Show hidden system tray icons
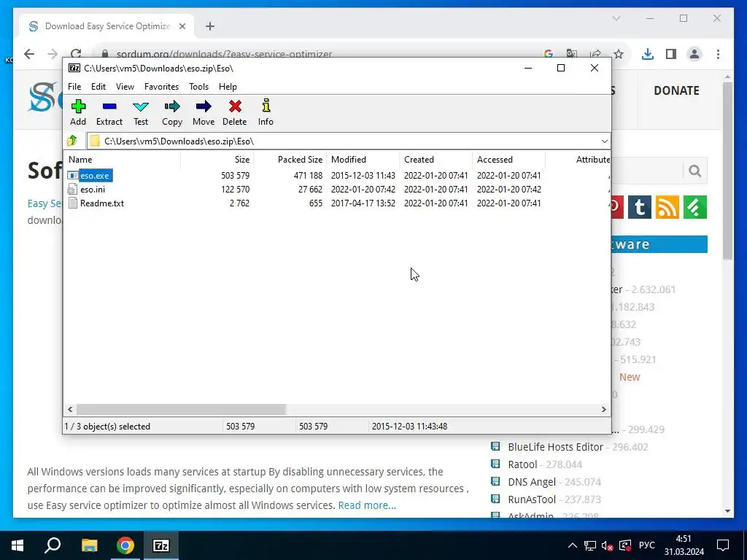Viewport: 747px width, 560px height. click(573, 545)
